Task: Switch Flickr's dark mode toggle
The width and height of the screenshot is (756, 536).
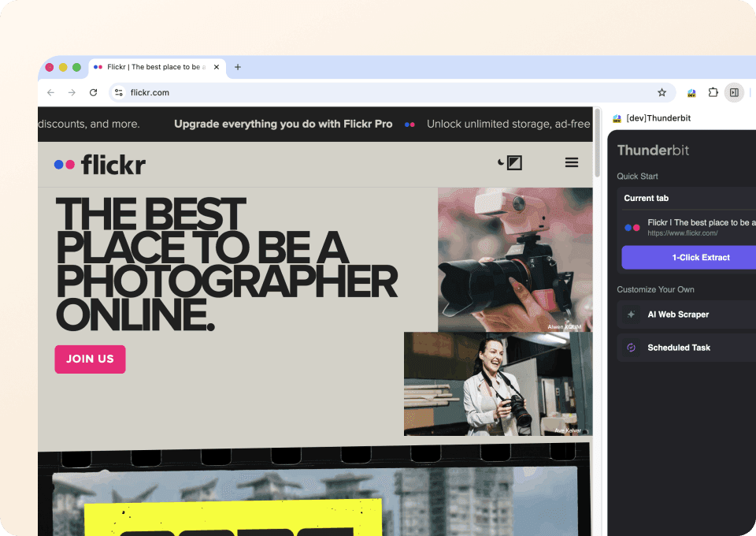Action: [x=510, y=162]
